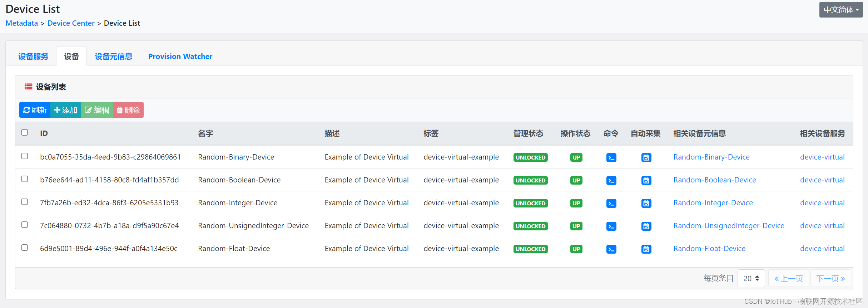
Task: Click ID 7fb7a26b-ed32-4dca-86f3-6205e5331b93
Action: click(109, 203)
